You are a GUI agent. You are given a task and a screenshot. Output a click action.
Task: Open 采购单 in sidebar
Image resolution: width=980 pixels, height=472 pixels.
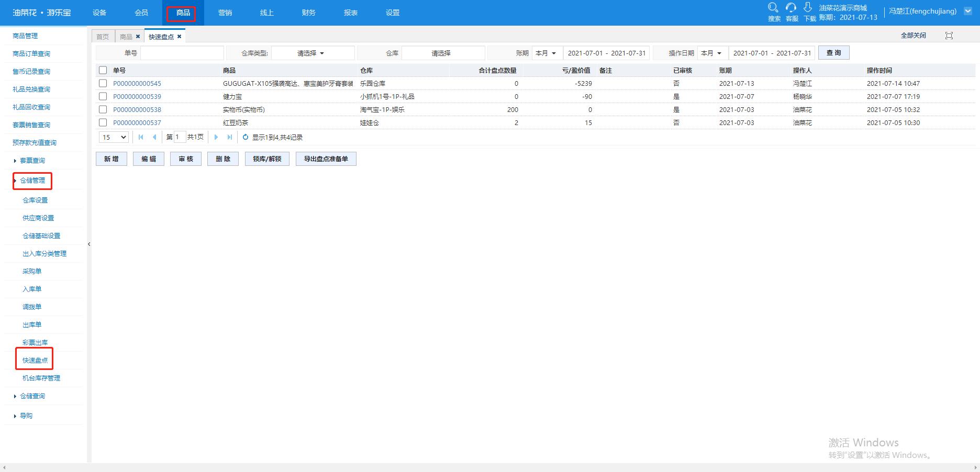(32, 272)
